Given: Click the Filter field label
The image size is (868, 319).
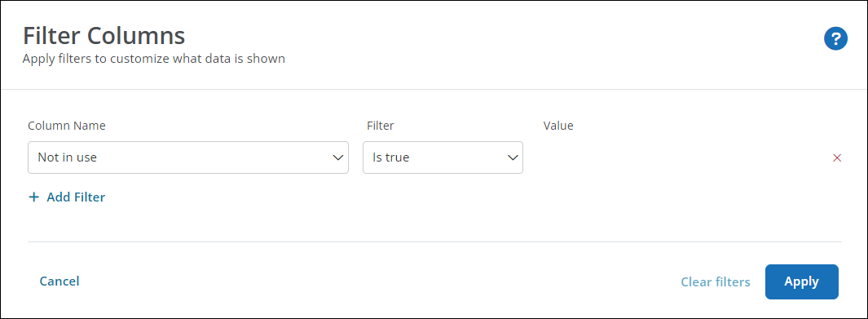Looking at the screenshot, I should (x=381, y=126).
